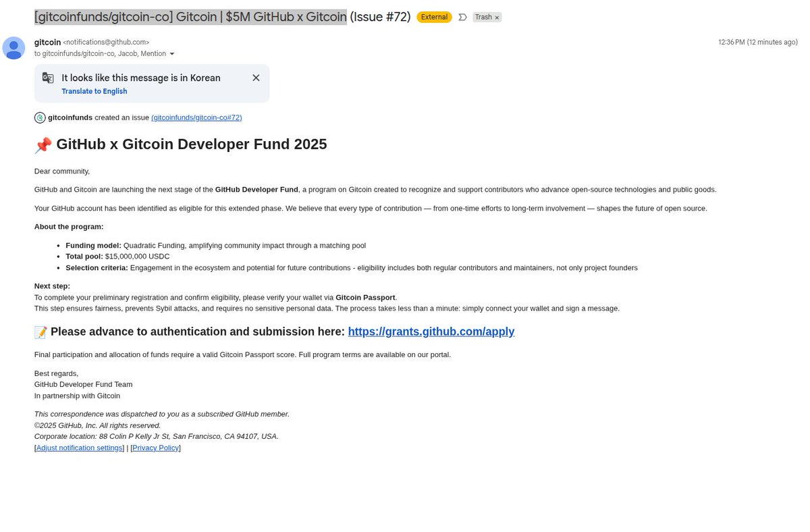Click the bold gitcoinfunds username text
The width and height of the screenshot is (810, 532).
tap(70, 117)
